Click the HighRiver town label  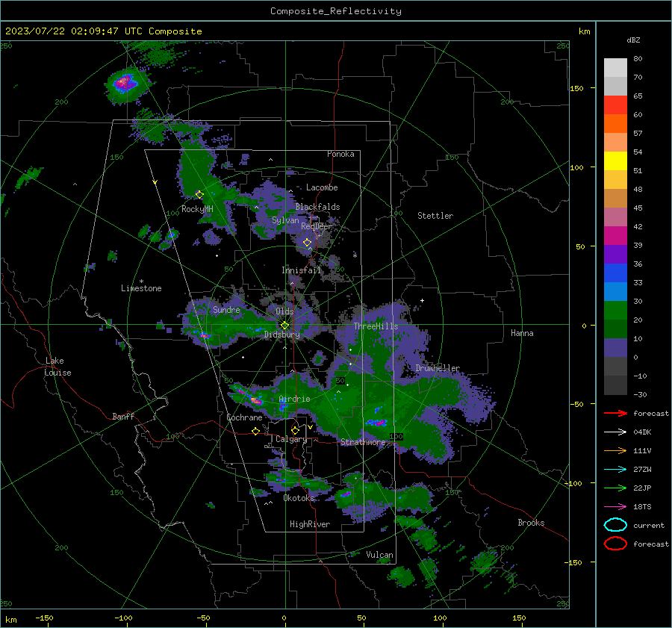pos(310,524)
